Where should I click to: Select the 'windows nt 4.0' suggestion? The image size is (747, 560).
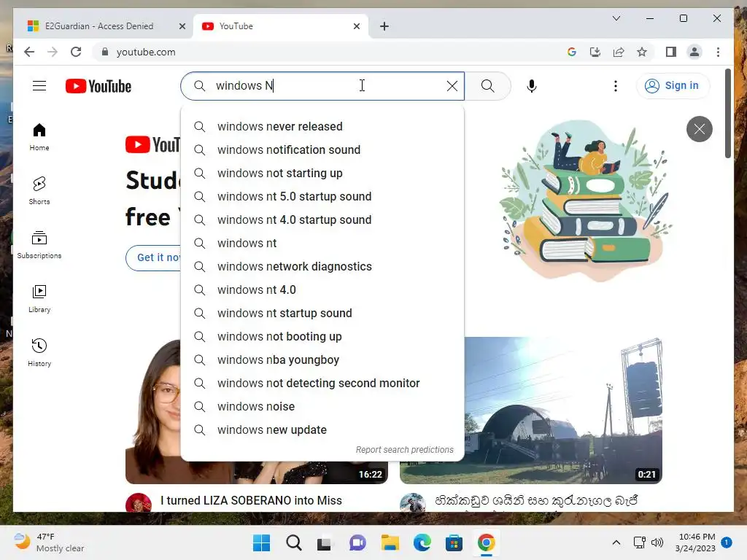pyautogui.click(x=322, y=290)
